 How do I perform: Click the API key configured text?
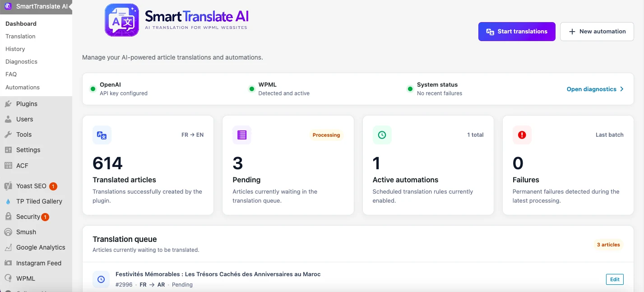[x=124, y=93]
